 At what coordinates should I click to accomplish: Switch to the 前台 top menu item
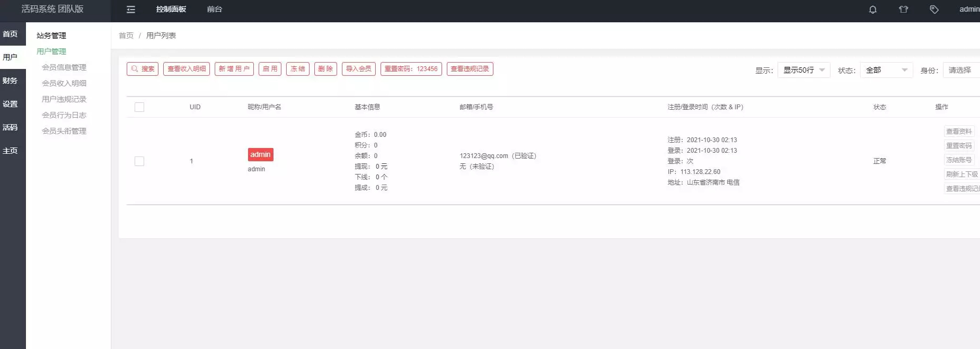coord(215,10)
